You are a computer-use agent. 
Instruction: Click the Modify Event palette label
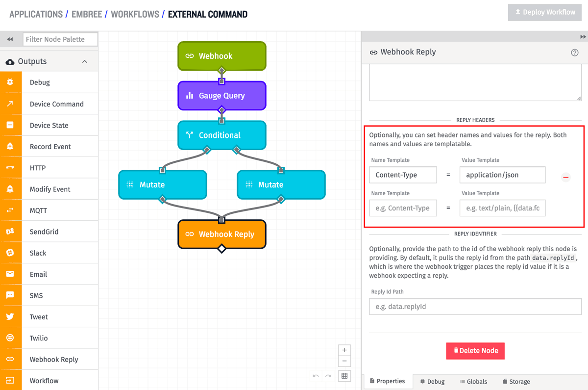(50, 189)
